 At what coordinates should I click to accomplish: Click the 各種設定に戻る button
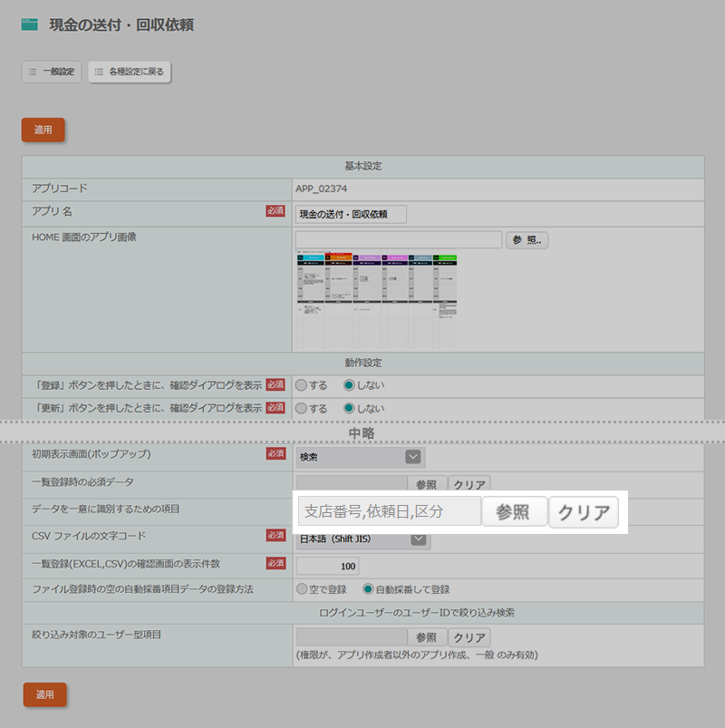coord(129,72)
